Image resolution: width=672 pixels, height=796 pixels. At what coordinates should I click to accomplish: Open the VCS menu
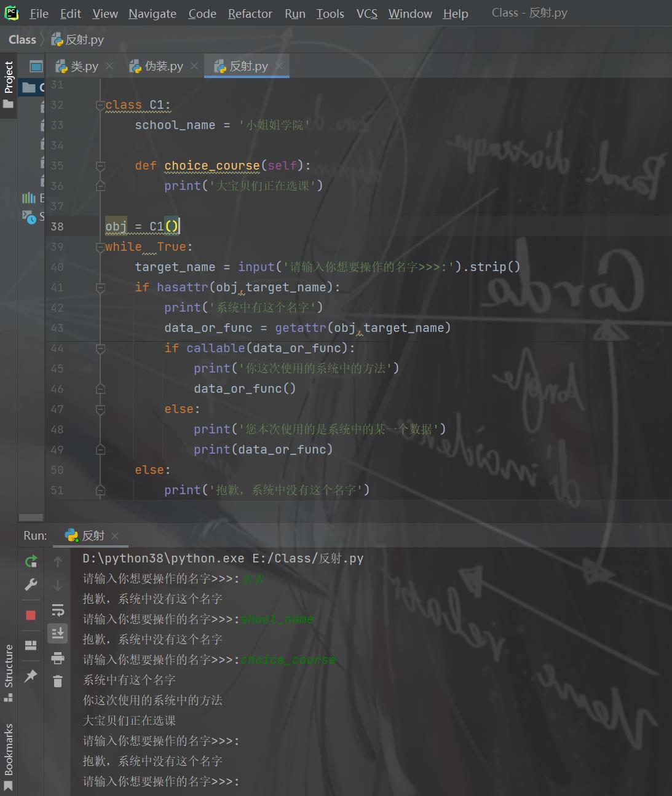[367, 14]
